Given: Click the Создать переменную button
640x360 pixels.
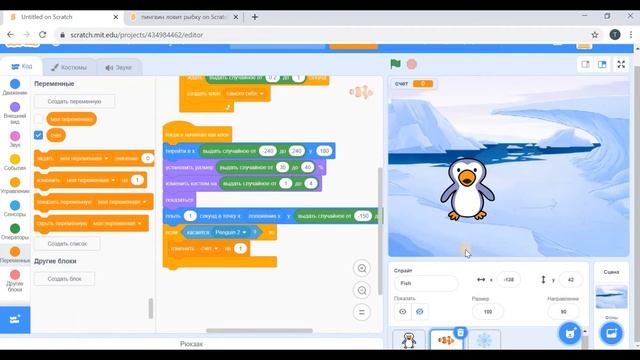Looking at the screenshot, I should pos(74,101).
